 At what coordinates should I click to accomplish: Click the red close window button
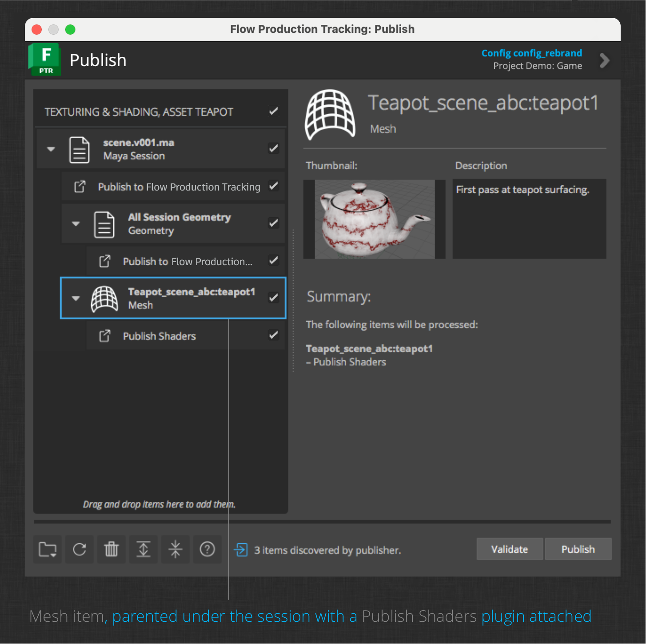(37, 29)
